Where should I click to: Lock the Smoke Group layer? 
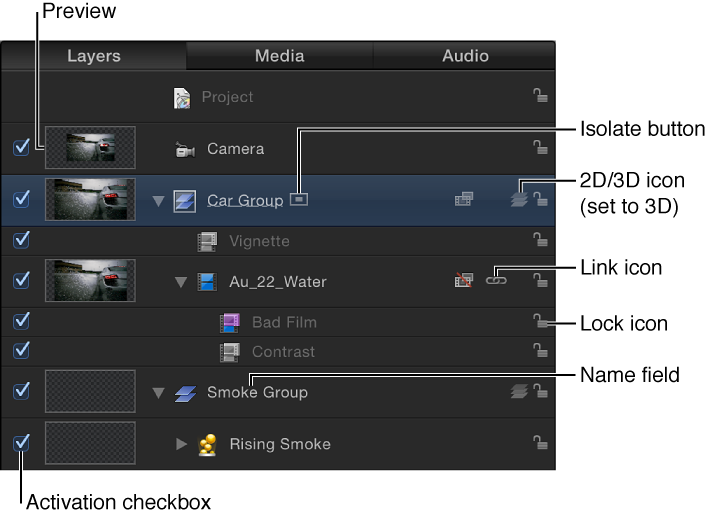click(x=540, y=391)
